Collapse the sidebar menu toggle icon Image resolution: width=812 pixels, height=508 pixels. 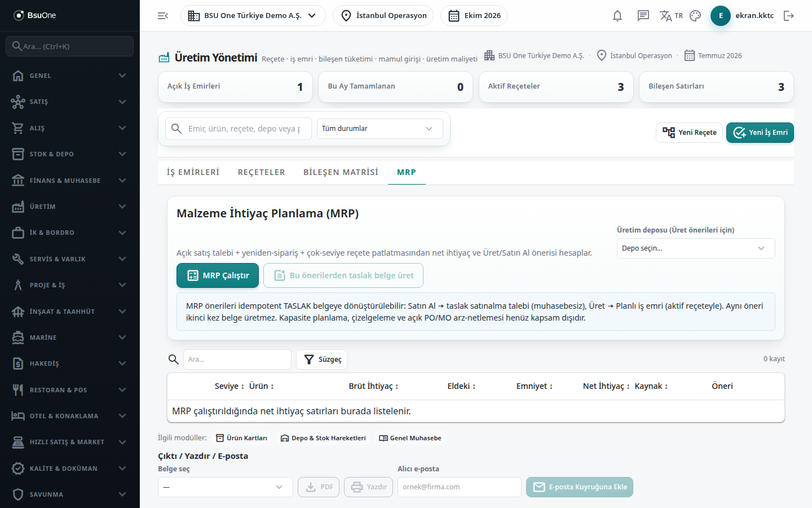163,16
